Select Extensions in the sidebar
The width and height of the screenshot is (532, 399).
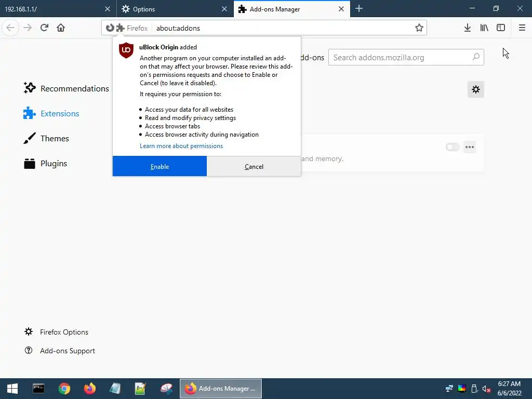[51, 113]
